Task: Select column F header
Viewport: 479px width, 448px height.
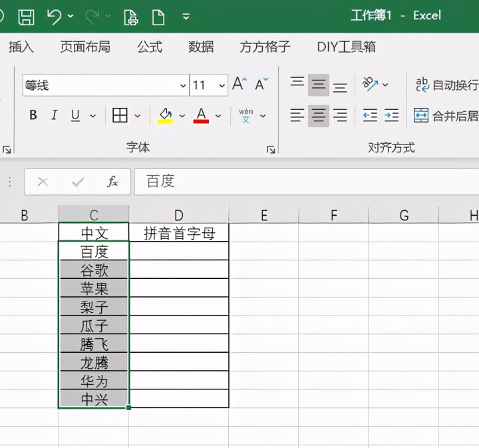Action: point(334,215)
